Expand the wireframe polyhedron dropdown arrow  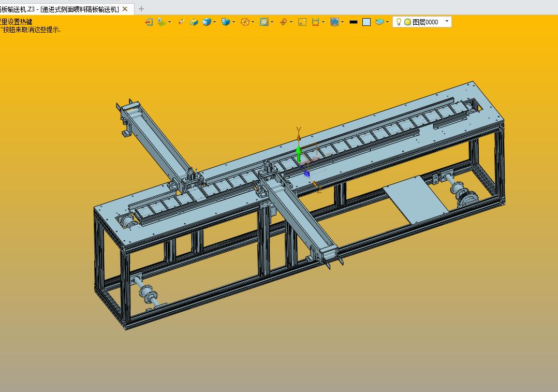(x=253, y=22)
